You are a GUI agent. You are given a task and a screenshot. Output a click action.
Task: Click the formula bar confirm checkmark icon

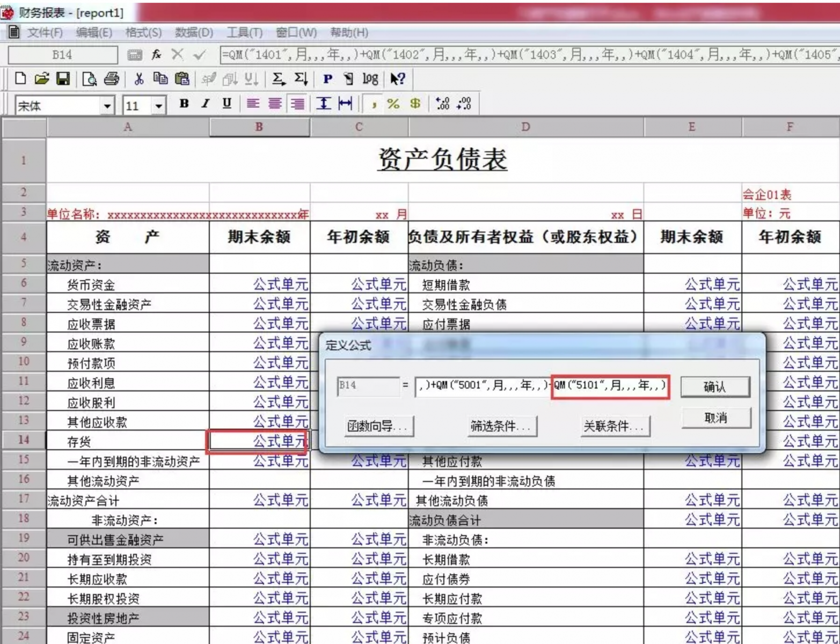click(199, 54)
